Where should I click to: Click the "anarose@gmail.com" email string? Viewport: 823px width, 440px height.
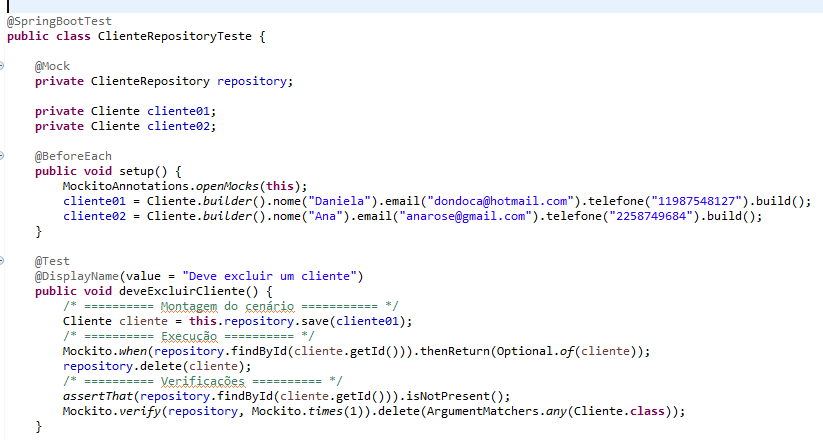(466, 216)
